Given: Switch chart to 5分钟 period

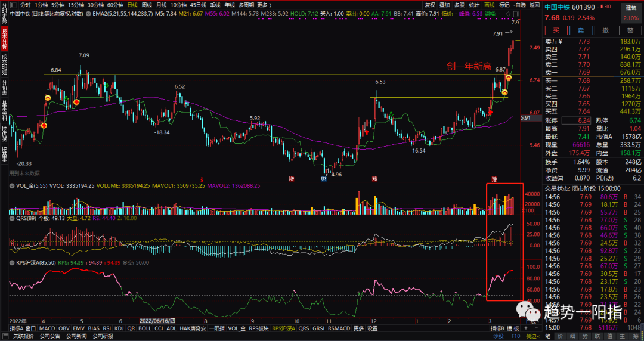Looking at the screenshot, I should click(57, 5).
